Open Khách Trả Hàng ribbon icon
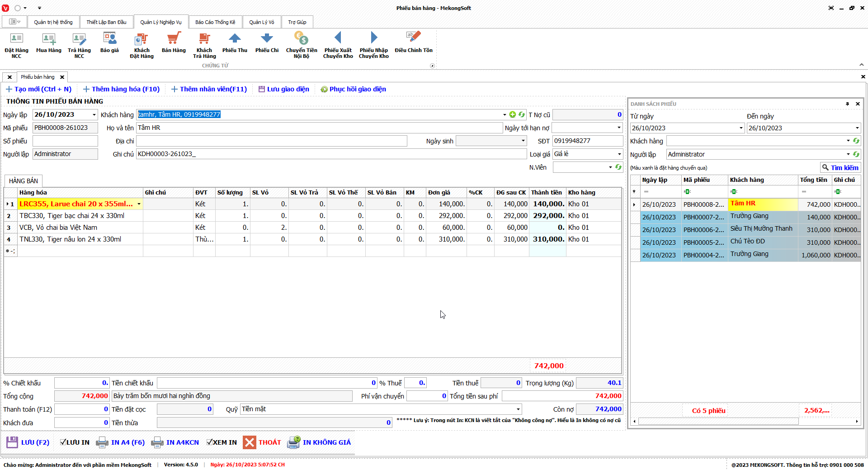 204,39
